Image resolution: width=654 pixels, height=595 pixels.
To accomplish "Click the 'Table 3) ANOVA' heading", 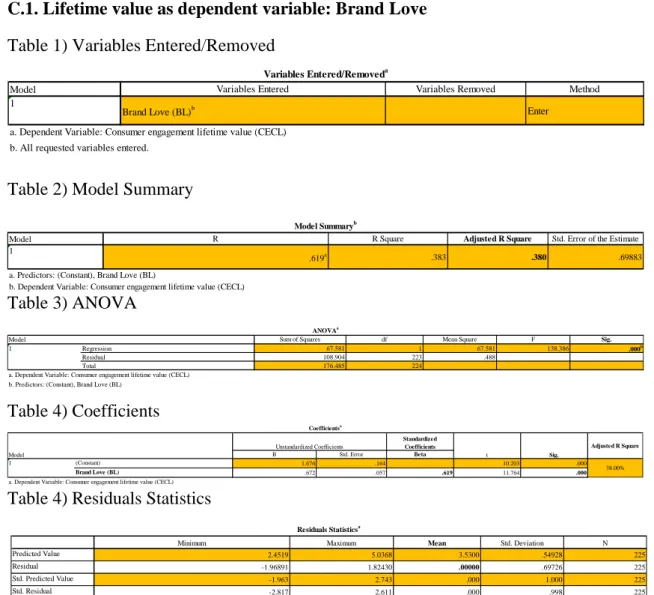I will pyautogui.click(x=72, y=303).
